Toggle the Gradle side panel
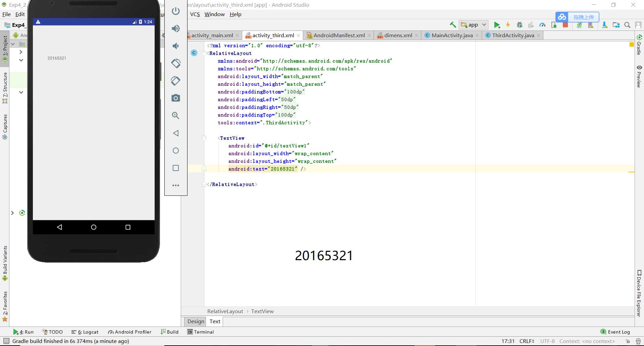The image size is (644, 346). tap(639, 45)
